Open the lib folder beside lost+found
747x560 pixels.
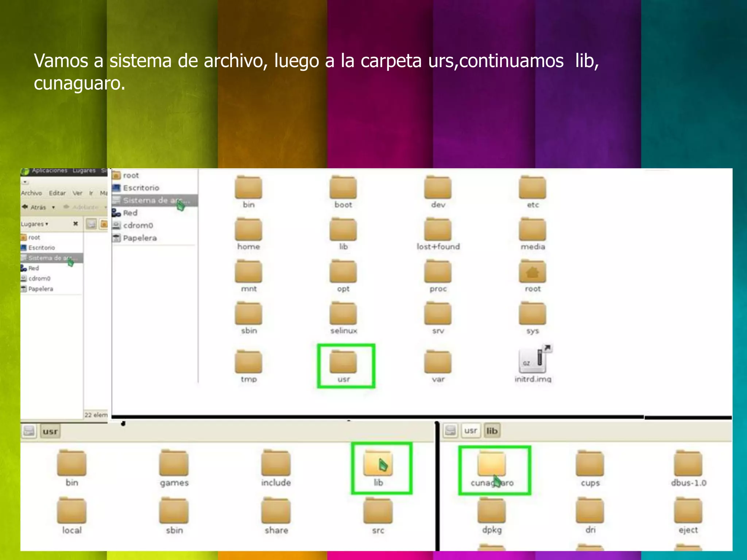pos(343,234)
